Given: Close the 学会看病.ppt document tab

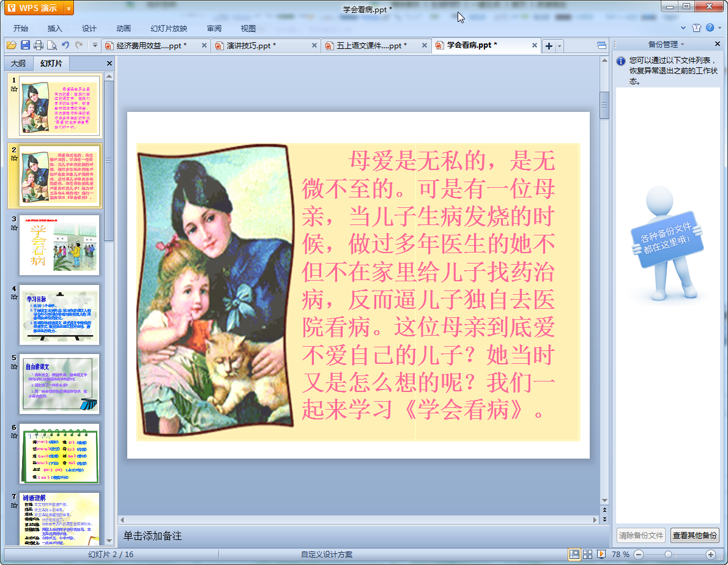Looking at the screenshot, I should point(535,45).
